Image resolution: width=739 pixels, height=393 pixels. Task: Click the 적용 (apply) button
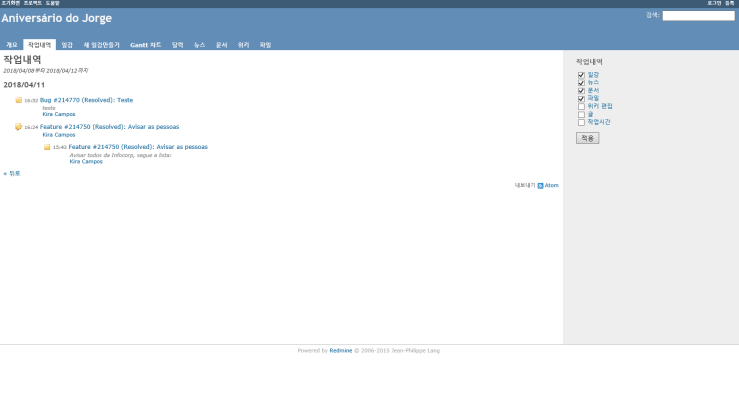[587, 138]
